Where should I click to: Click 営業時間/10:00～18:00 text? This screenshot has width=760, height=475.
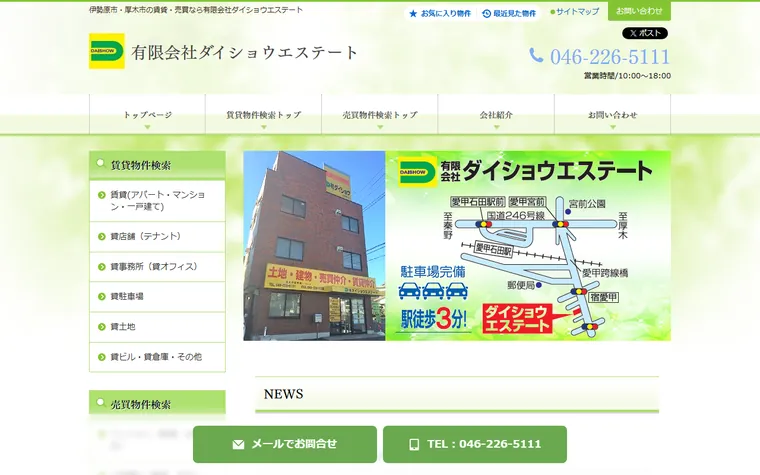(627, 76)
